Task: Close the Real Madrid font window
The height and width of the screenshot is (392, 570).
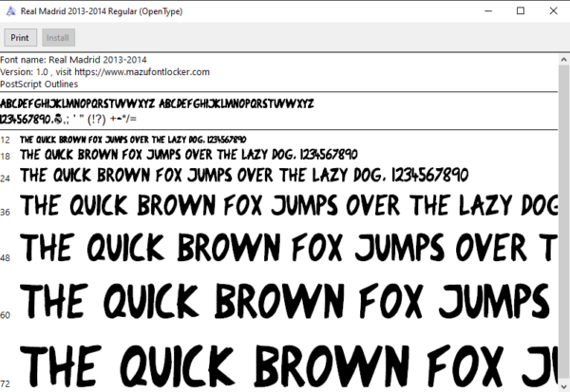Action: tap(553, 10)
